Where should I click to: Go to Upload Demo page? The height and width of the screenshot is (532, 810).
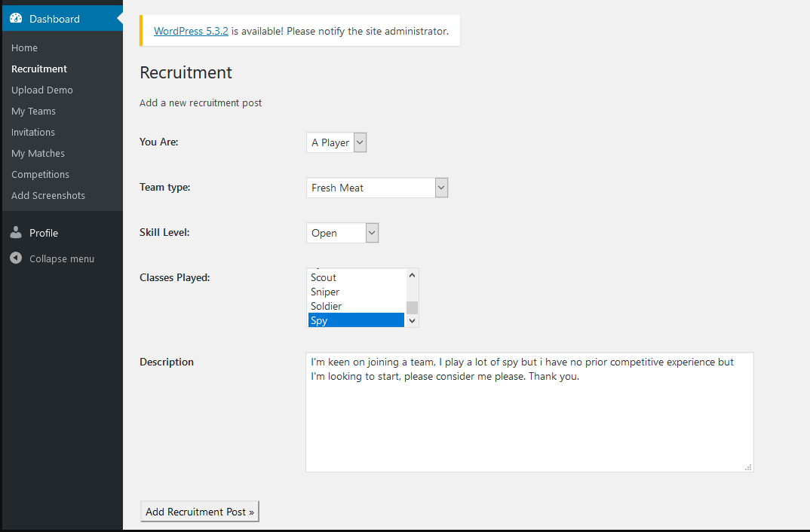(x=42, y=90)
